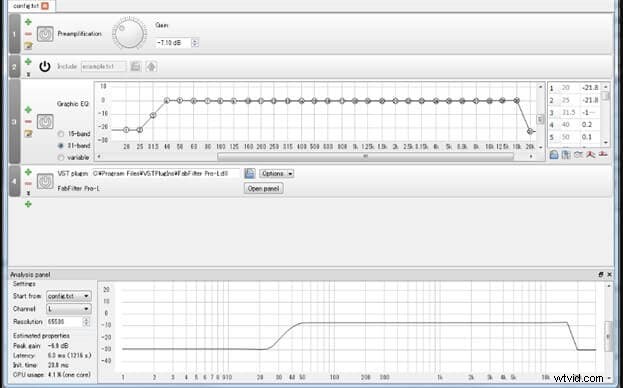This screenshot has height=388, width=623.
Task: Click the Resolution value field
Action: (65, 322)
